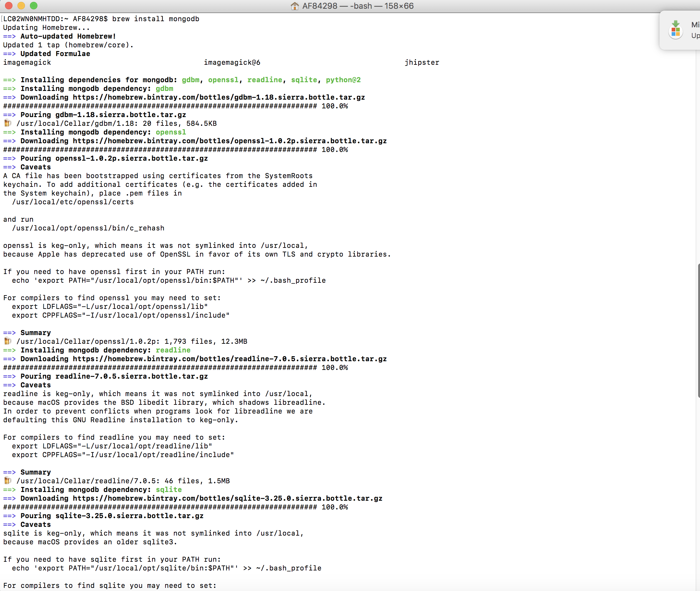Click beer mug icon beside readline Cellar path
This screenshot has height=591, width=700.
click(x=7, y=481)
